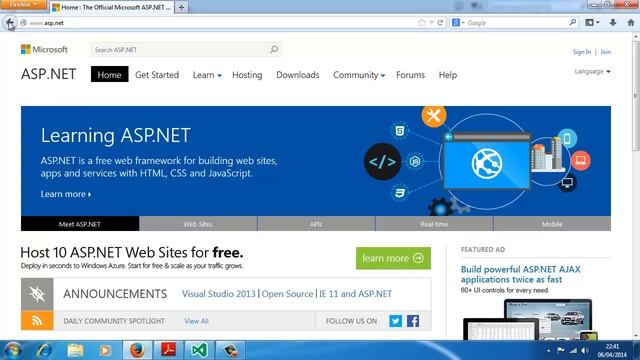Open Adobe Reader from the taskbar
Viewport: 640px width, 360px height.
click(x=168, y=350)
